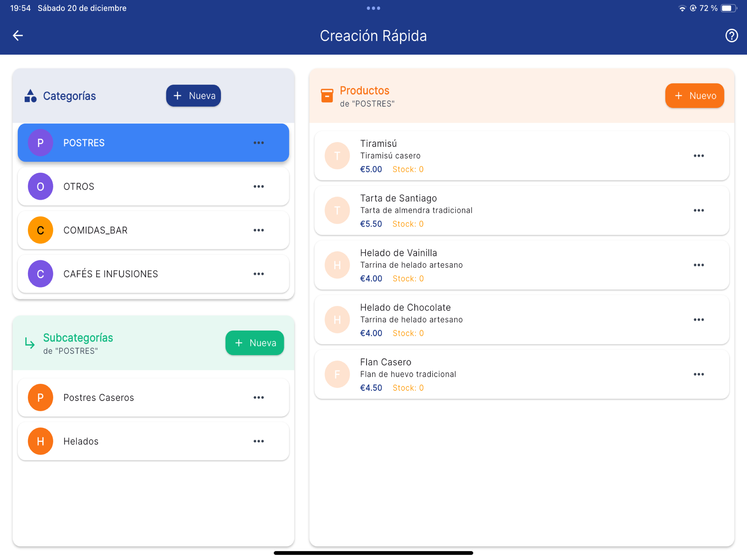Tap the Wi-Fi status icon
Screen dimensions: 747x560
pos(682,8)
